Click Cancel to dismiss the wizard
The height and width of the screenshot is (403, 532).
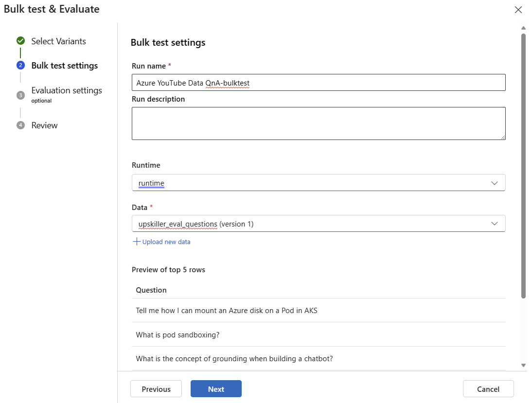point(488,388)
